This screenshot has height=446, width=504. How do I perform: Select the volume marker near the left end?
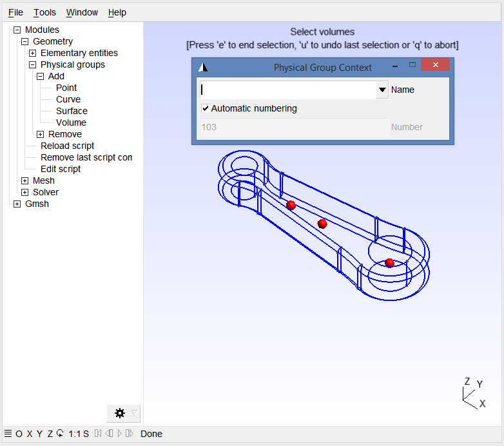click(x=291, y=205)
